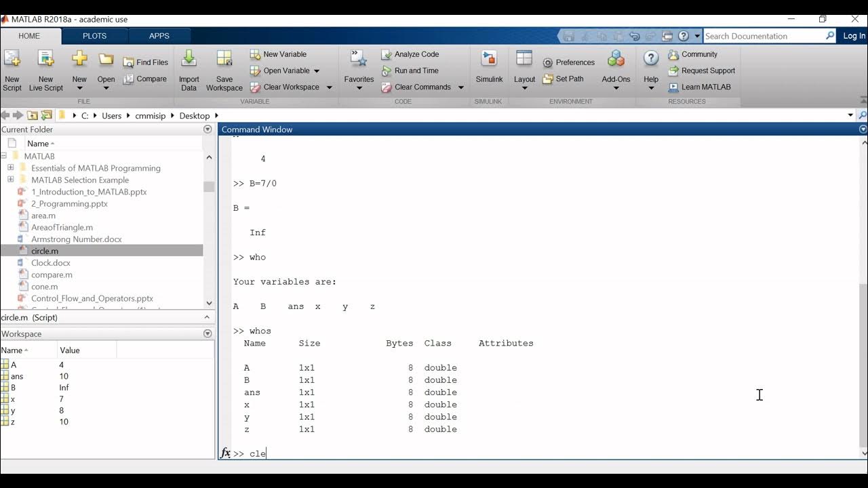Open the address bar path dropdown
This screenshot has width=868, height=488.
(850, 115)
